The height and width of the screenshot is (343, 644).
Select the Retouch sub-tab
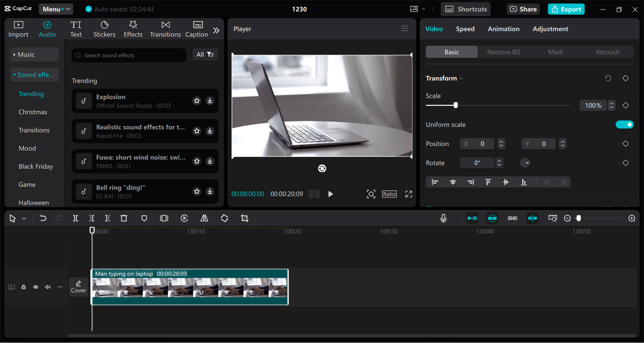[x=608, y=52]
